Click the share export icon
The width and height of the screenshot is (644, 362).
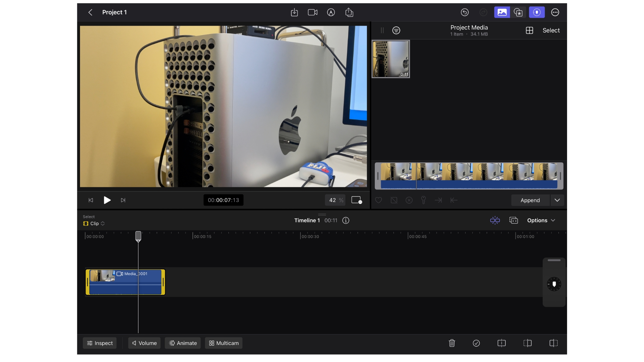[349, 12]
